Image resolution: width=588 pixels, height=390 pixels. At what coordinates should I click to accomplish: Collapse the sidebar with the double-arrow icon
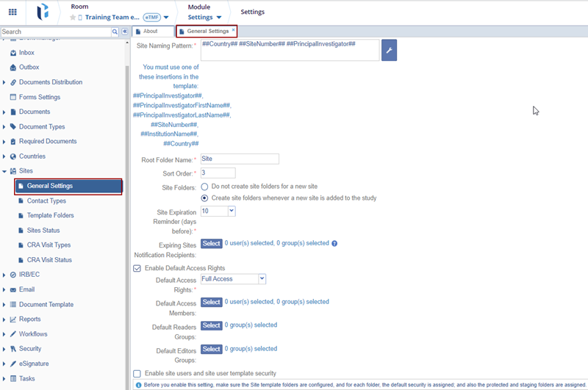click(x=124, y=32)
